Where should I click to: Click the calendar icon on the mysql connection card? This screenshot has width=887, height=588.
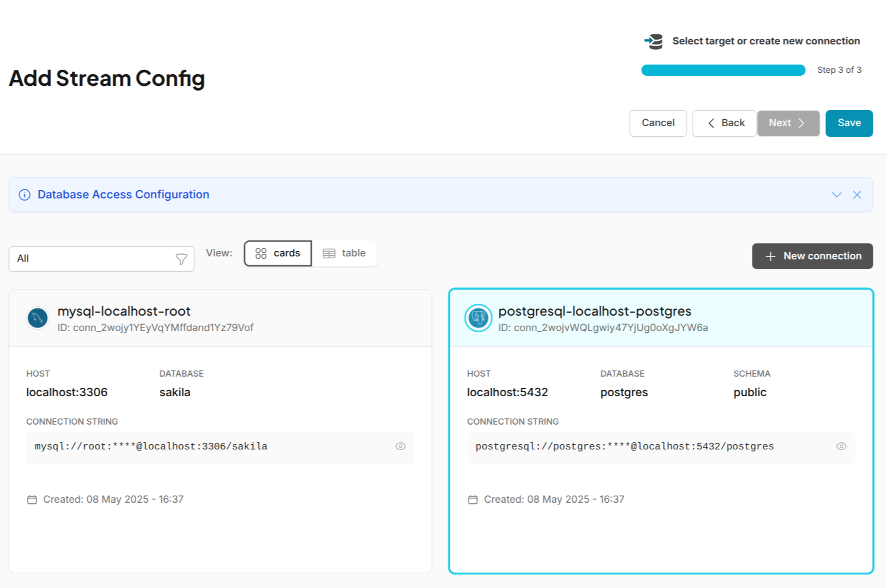tap(33, 499)
